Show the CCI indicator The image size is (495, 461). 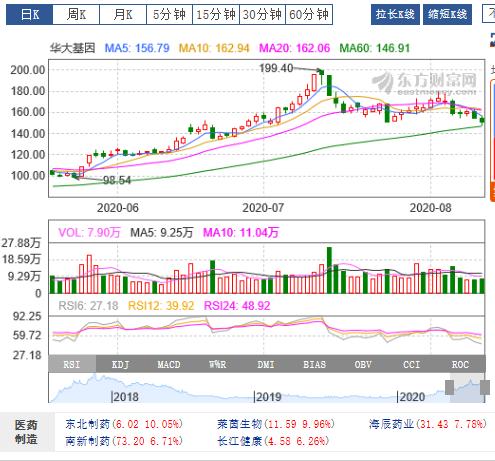[412, 364]
